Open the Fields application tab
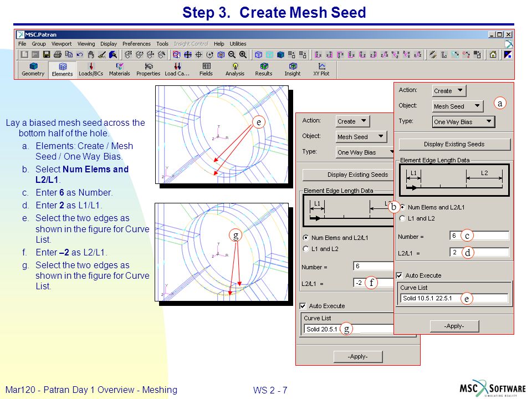 point(206,70)
